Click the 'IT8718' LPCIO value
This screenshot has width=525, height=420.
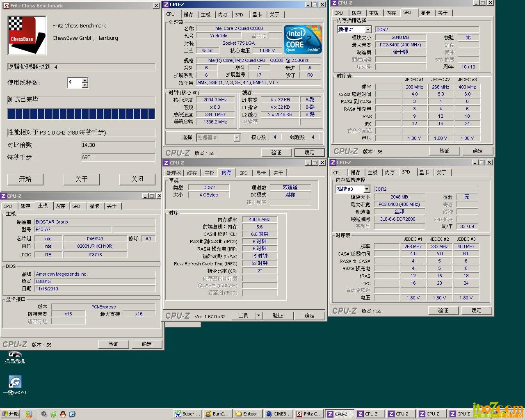tap(96, 255)
